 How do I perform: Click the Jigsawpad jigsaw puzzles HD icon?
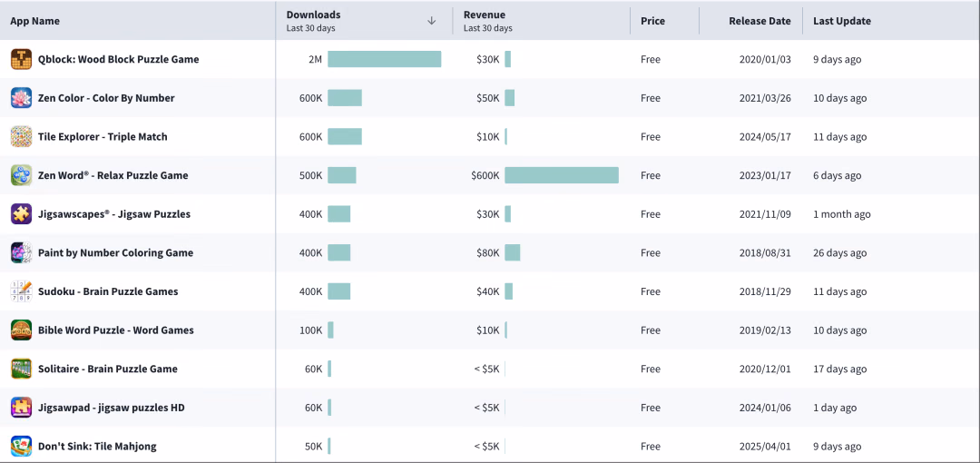21,408
